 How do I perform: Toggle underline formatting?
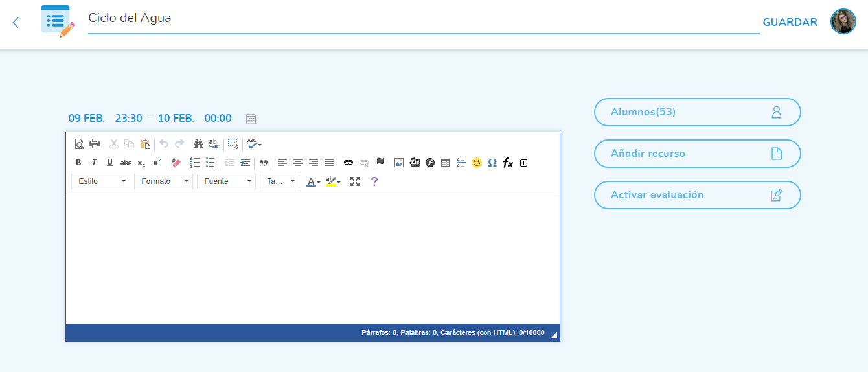pos(109,163)
